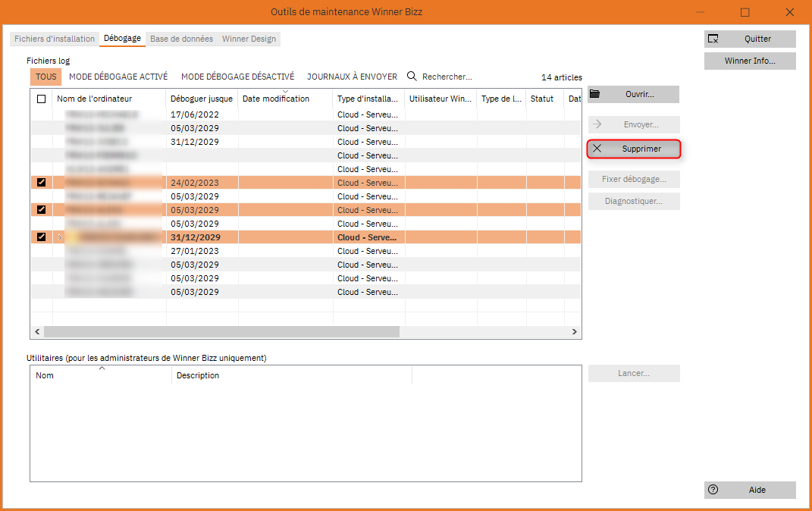
Task: Sort the utilities list by Nom column
Action: [x=101, y=375]
